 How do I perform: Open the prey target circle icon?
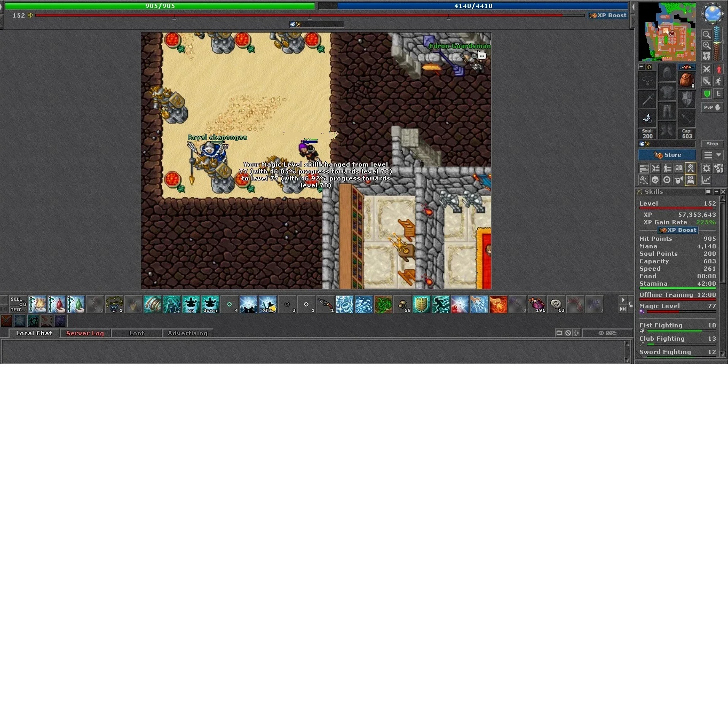click(x=667, y=180)
